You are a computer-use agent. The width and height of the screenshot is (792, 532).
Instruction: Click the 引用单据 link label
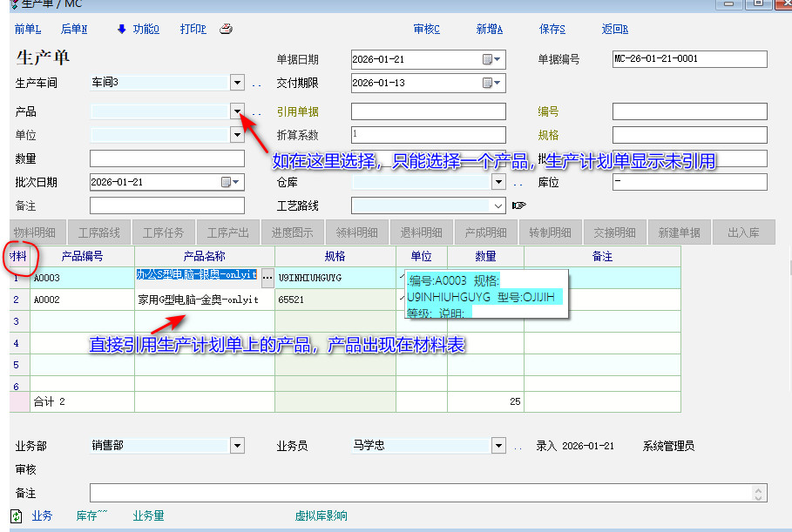pos(297,111)
